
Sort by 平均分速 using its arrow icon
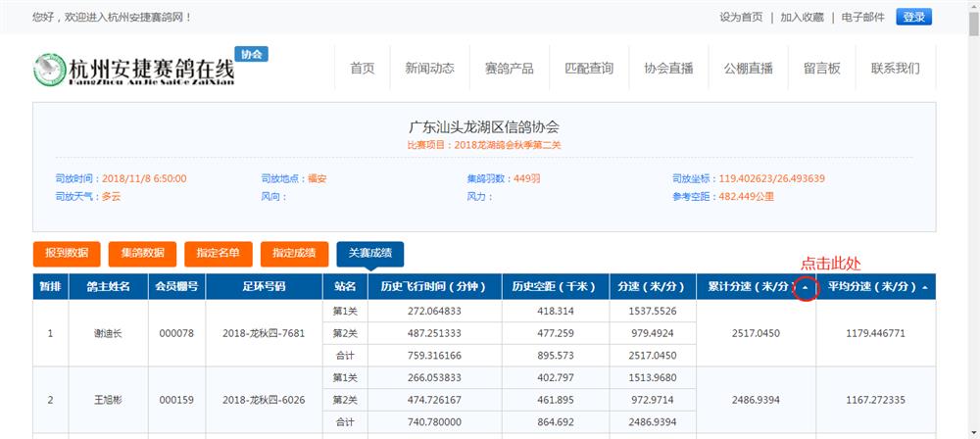coord(924,287)
